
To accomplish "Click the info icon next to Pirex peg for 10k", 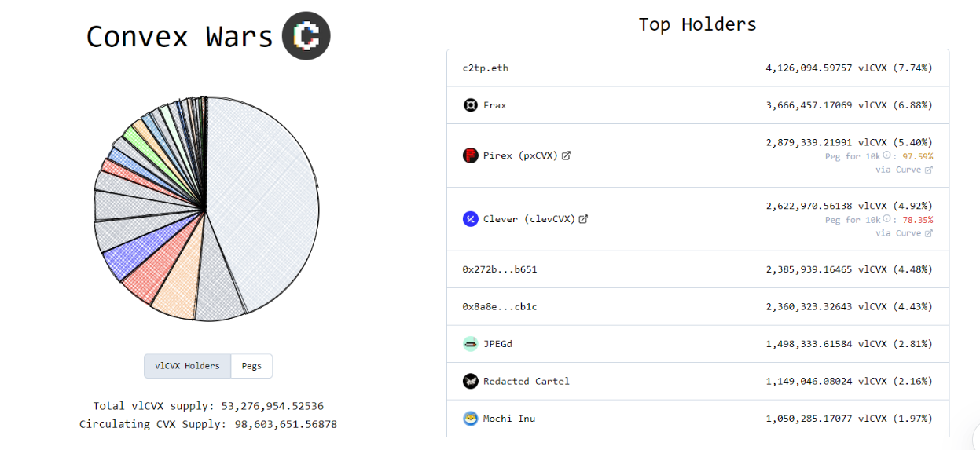I will pyautogui.click(x=886, y=156).
